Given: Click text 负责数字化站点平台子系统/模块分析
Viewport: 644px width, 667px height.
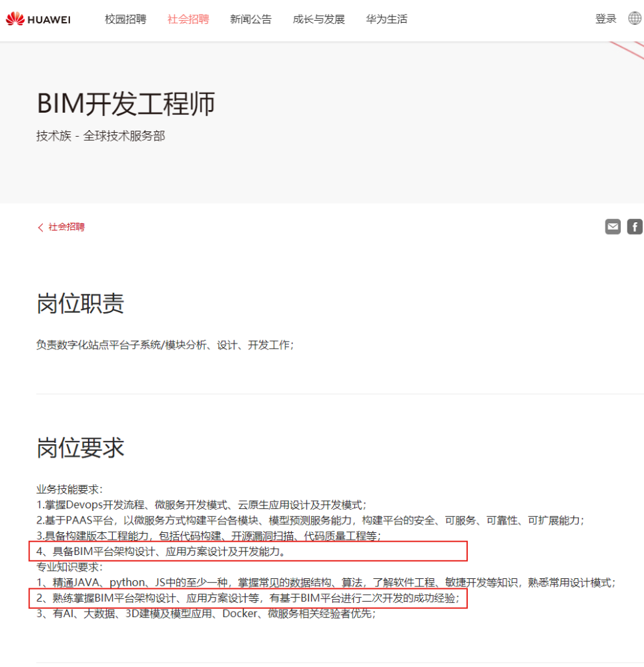Looking at the screenshot, I should click(121, 345).
